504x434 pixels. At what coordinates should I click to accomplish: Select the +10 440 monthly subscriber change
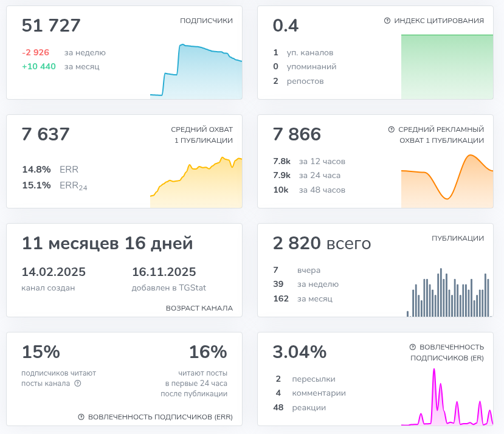[39, 67]
